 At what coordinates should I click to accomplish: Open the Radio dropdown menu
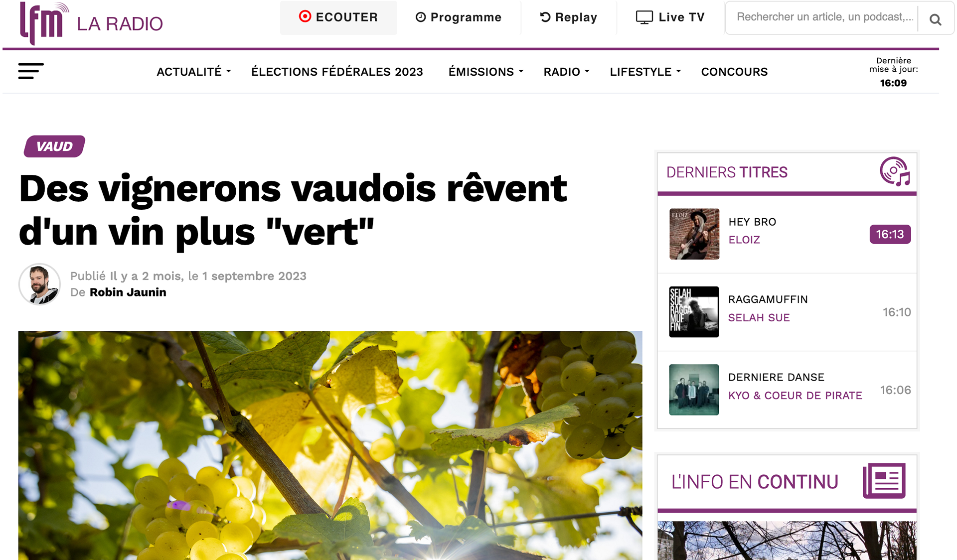point(567,72)
